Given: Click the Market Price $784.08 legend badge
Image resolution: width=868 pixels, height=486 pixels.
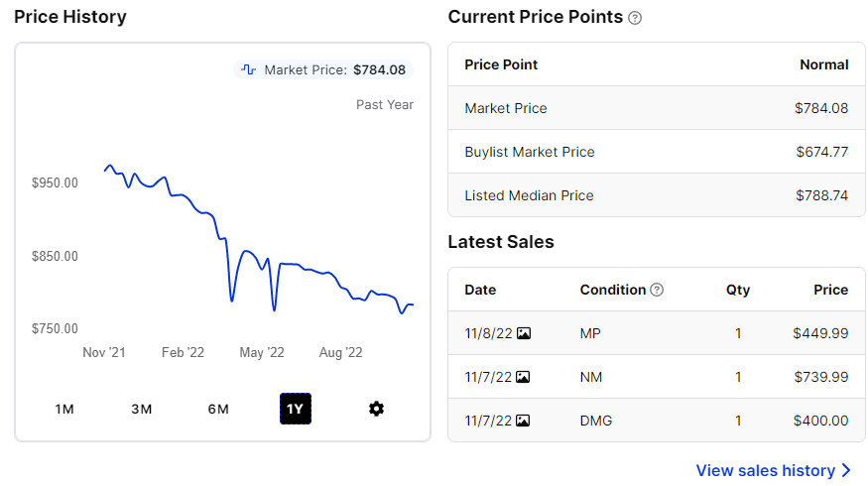Looking at the screenshot, I should click(x=323, y=69).
